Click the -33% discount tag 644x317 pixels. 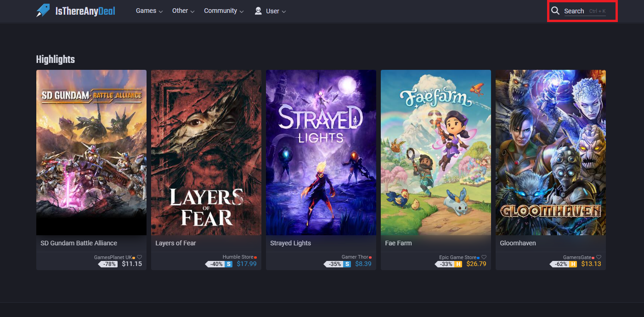tap(445, 264)
